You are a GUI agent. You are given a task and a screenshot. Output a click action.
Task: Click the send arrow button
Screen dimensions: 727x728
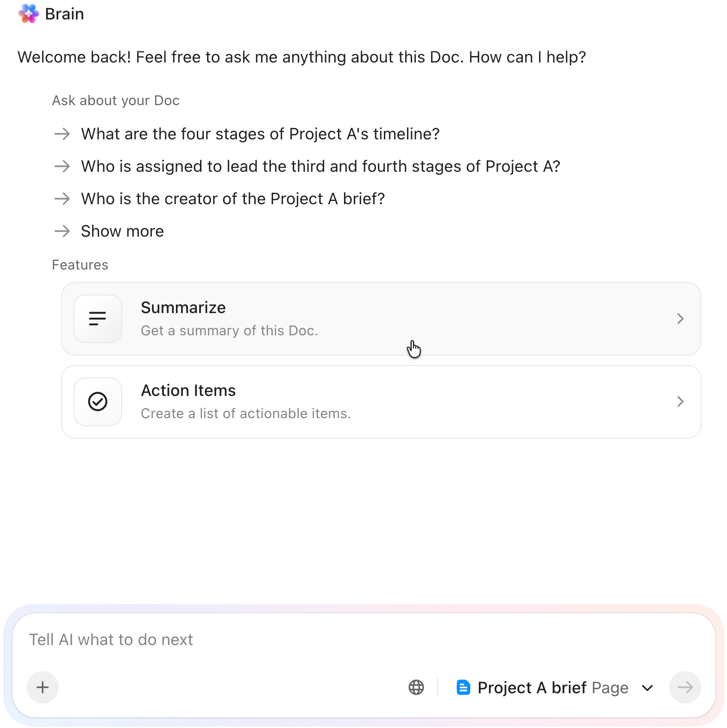[685, 687]
